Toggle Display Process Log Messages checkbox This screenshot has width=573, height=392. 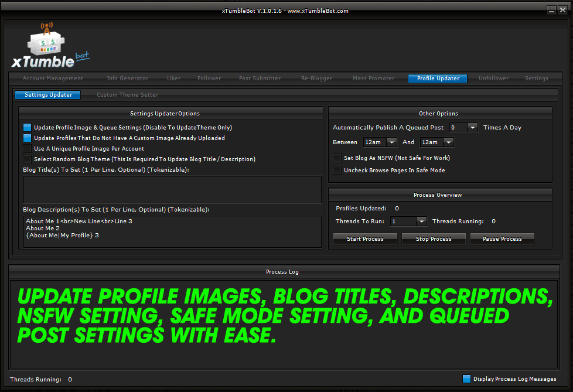[466, 379]
